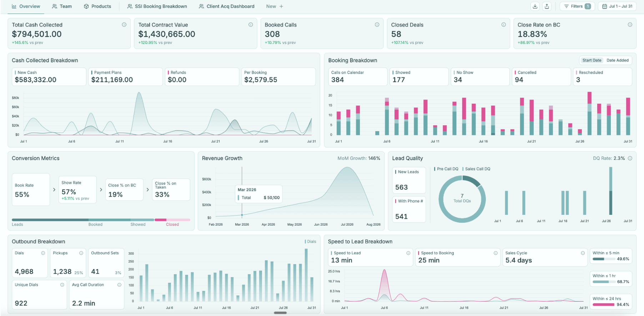Screen dimensions: 644x316
Task: Click info icon next to DQ Rate
Action: (x=630, y=158)
